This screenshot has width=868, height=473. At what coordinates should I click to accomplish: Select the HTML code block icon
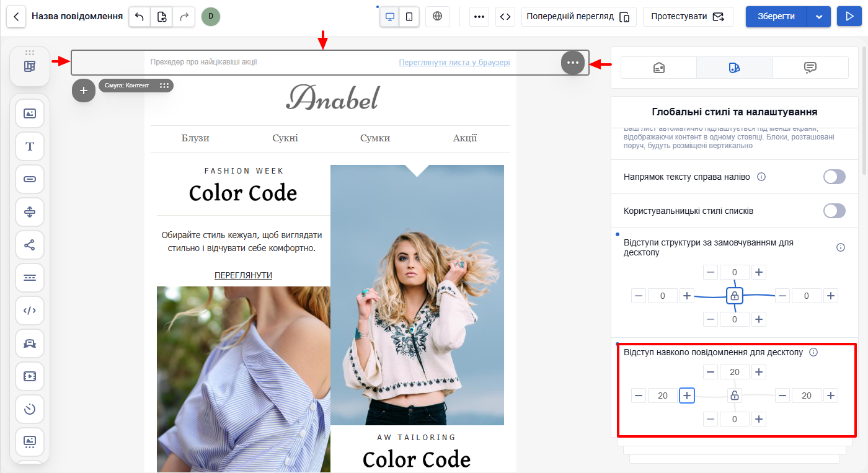tap(30, 311)
